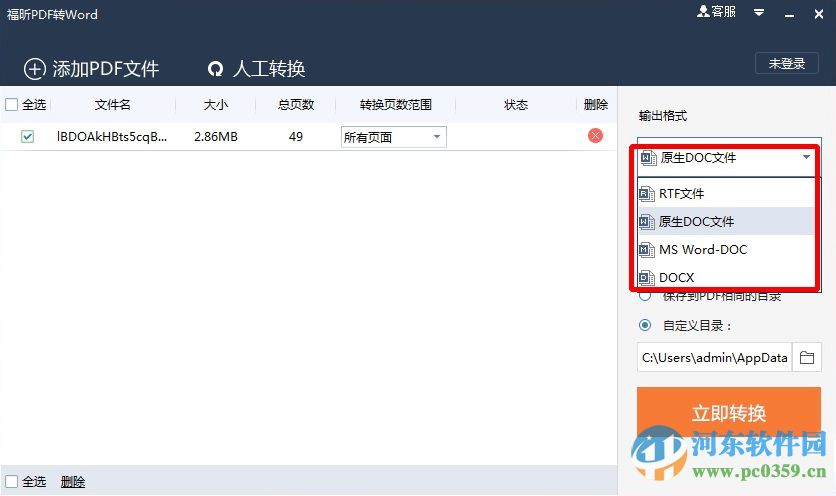Select 自定义目录 radio button
The height and width of the screenshot is (496, 836).
[645, 325]
